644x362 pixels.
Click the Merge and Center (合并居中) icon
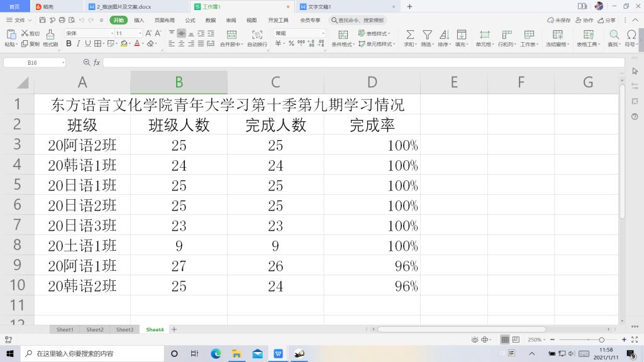[231, 34]
